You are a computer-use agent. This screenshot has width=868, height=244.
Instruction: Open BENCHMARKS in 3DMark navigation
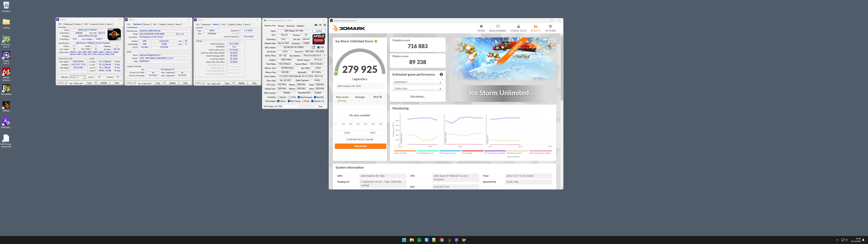[497, 28]
